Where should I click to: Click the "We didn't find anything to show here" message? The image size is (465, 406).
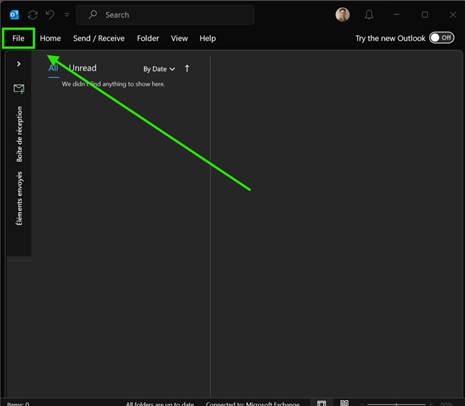(x=113, y=84)
